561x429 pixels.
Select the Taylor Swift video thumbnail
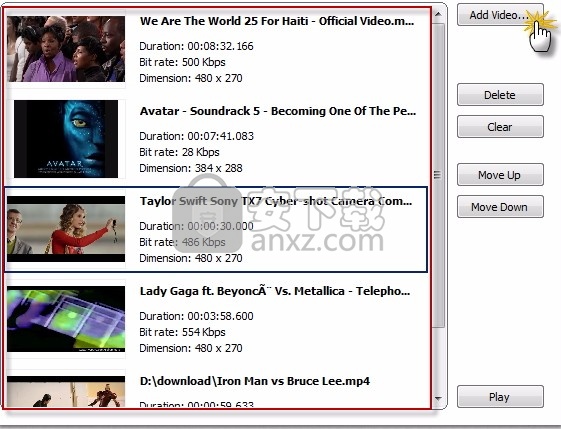[66, 229]
